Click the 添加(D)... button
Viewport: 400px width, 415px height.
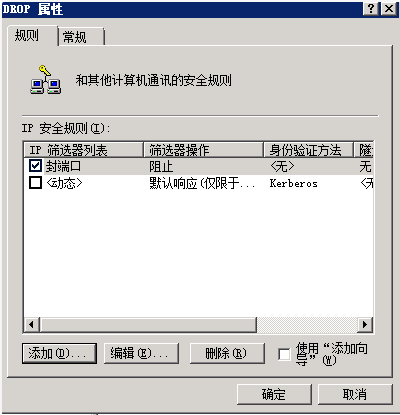59,353
